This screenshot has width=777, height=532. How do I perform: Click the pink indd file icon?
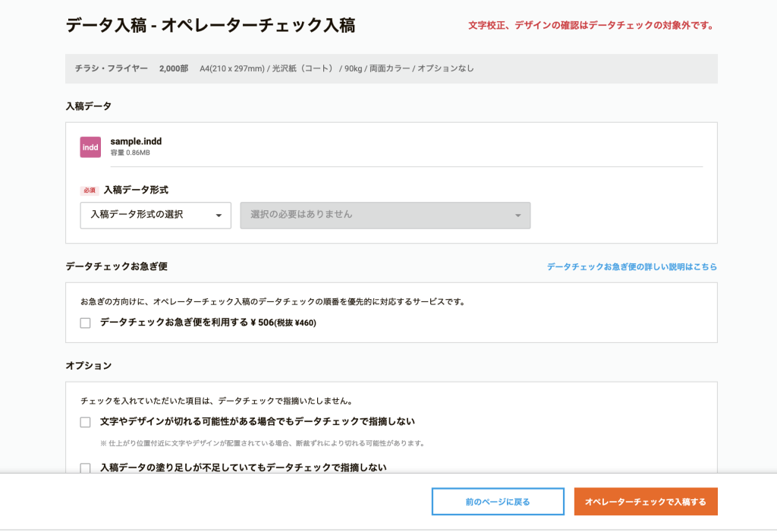[90, 146]
